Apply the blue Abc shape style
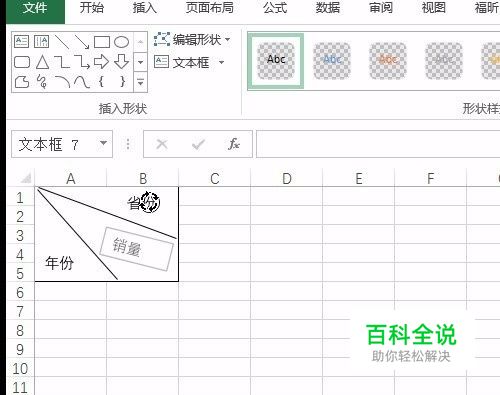Screen dimensions: 500x395 (332, 61)
